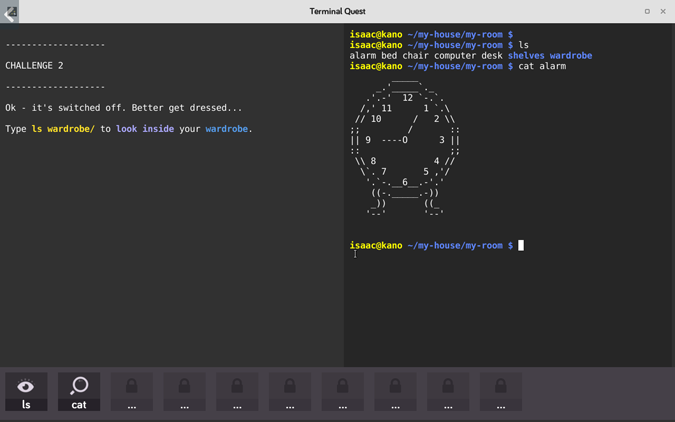Click the yellow "ls wardrobe/" hint text
The height and width of the screenshot is (422, 675).
[63, 129]
